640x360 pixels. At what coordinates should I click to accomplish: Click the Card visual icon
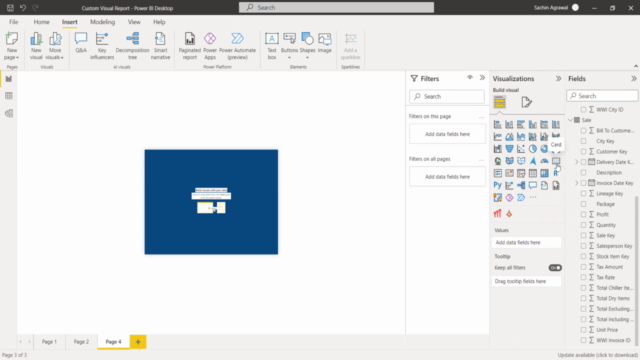556,161
